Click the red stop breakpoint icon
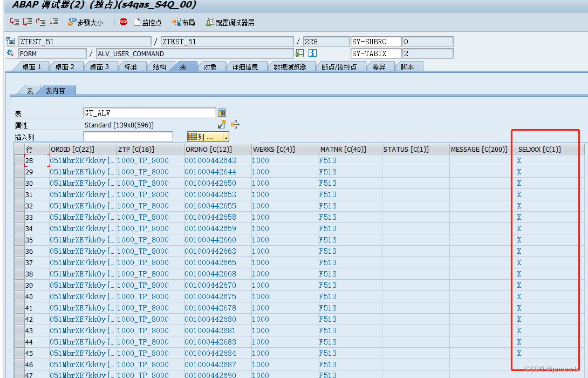Image resolution: width=588 pixels, height=378 pixels. tap(124, 22)
